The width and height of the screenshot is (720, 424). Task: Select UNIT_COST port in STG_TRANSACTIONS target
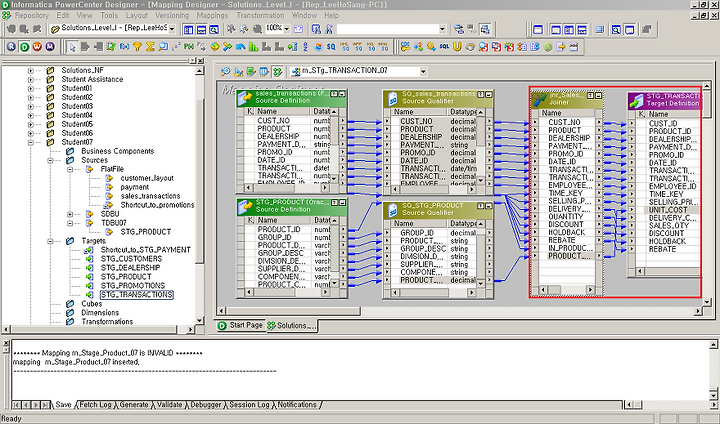click(668, 210)
